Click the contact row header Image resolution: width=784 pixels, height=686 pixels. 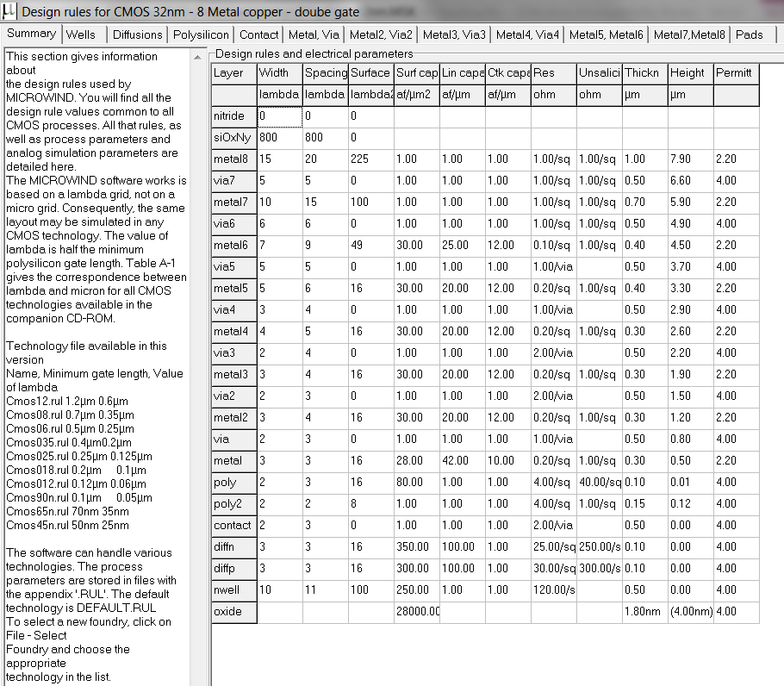(x=234, y=525)
